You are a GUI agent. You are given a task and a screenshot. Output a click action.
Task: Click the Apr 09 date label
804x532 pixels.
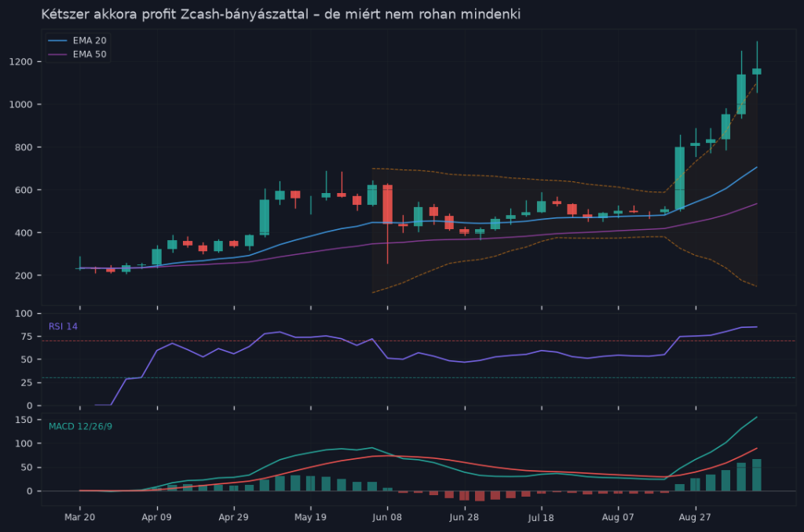157,517
